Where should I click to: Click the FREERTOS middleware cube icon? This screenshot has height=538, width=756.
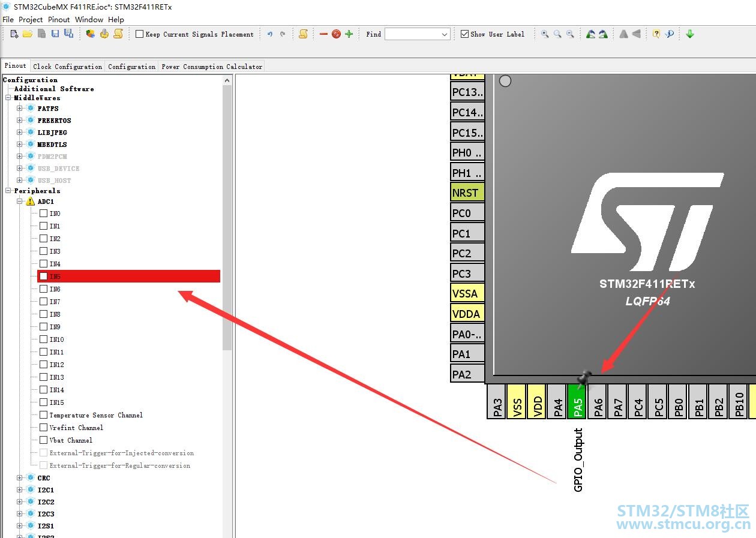click(31, 121)
